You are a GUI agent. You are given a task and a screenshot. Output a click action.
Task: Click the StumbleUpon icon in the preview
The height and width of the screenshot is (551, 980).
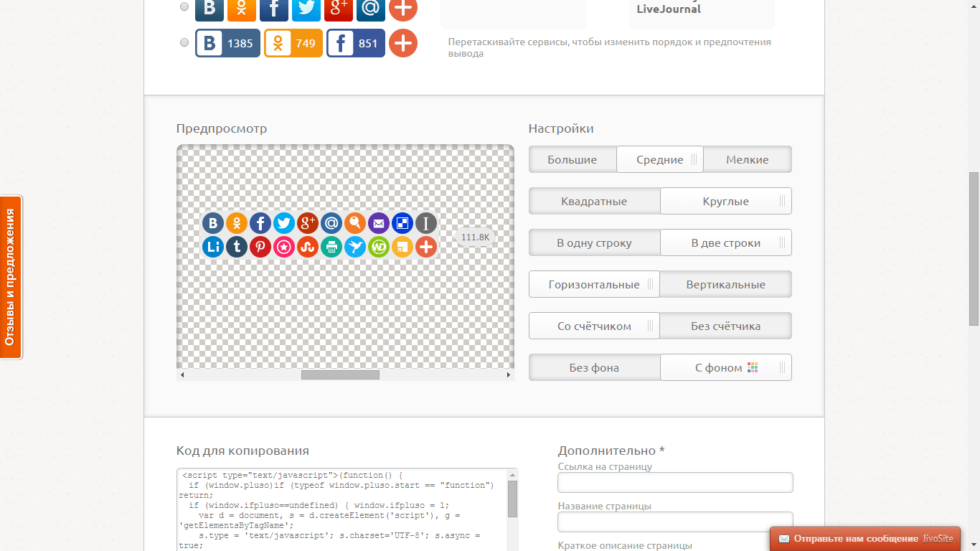click(308, 247)
